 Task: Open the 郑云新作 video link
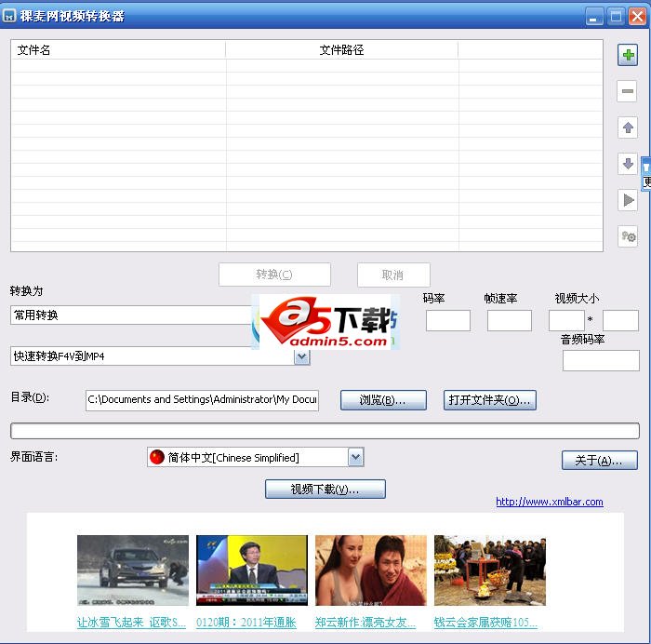click(365, 623)
